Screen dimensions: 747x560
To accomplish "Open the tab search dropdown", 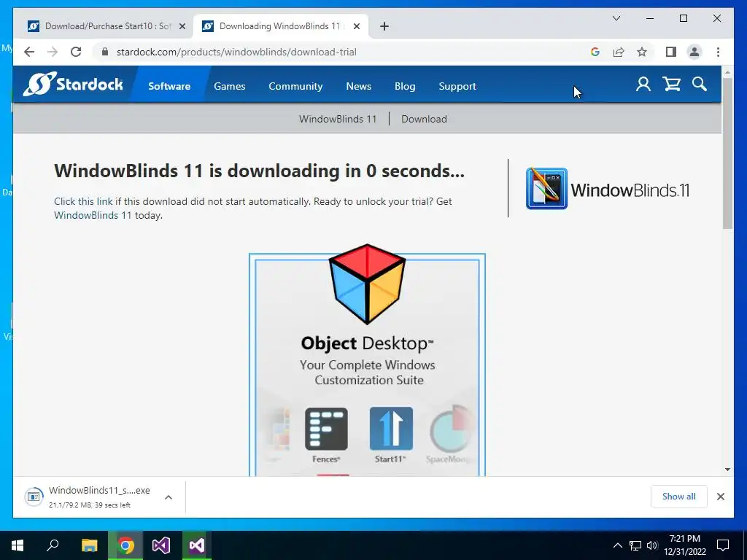I will tap(616, 18).
